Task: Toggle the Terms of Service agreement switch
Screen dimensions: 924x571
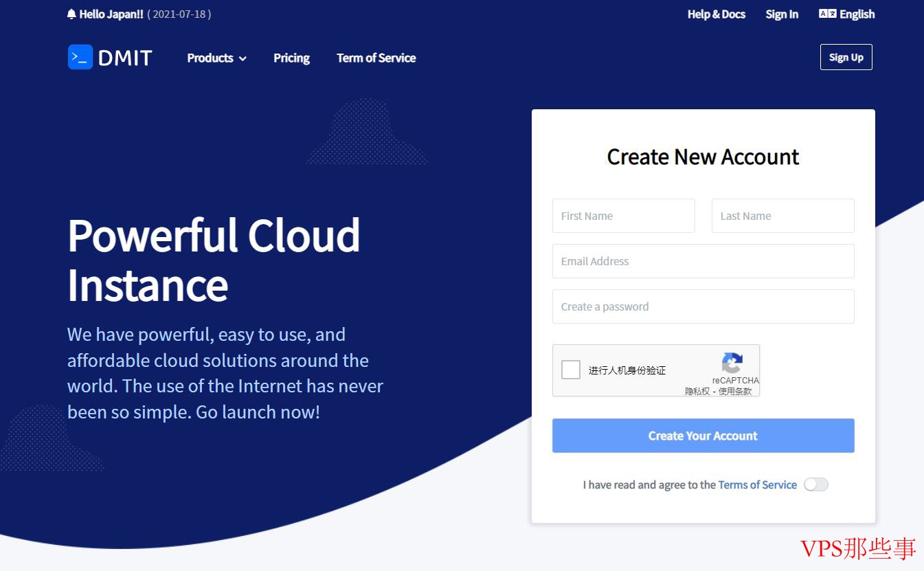Action: pos(816,484)
